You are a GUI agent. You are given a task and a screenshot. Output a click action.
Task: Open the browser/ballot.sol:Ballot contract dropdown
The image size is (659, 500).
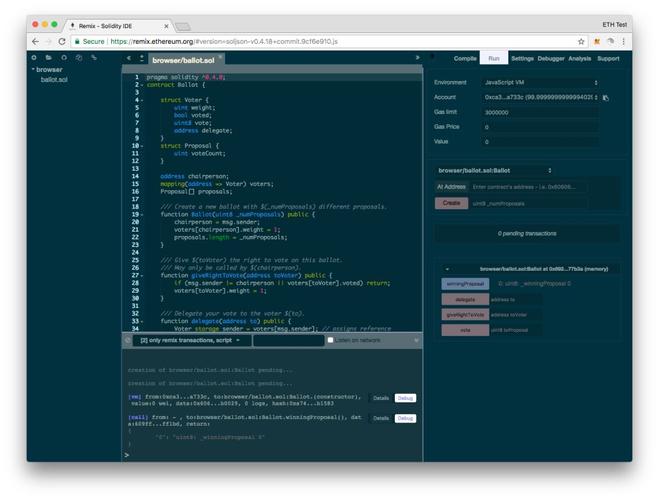495,171
